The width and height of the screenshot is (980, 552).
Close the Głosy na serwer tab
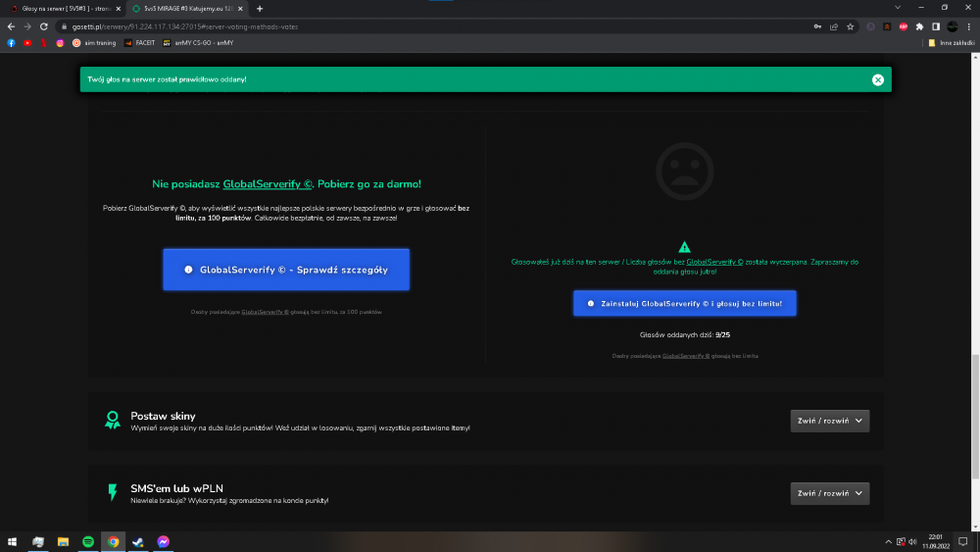(119, 9)
